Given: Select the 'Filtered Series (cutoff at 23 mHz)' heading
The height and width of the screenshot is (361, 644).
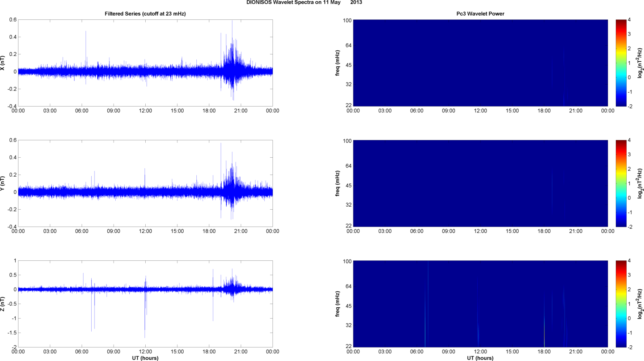Looking at the screenshot, I should [145, 14].
